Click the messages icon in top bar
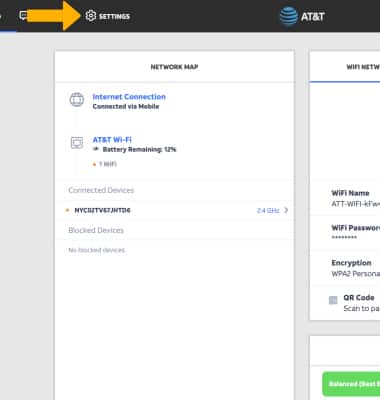 (x=23, y=16)
